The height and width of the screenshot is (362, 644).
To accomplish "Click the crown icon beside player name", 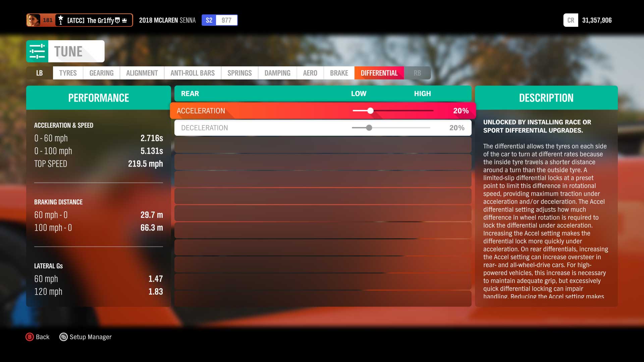I will (124, 20).
